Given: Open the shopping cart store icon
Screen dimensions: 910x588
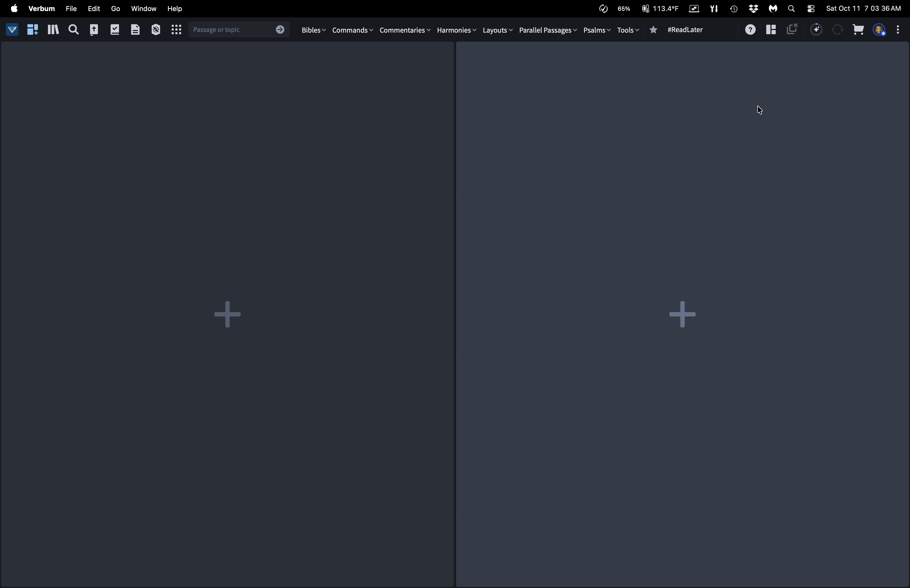Looking at the screenshot, I should [x=858, y=30].
